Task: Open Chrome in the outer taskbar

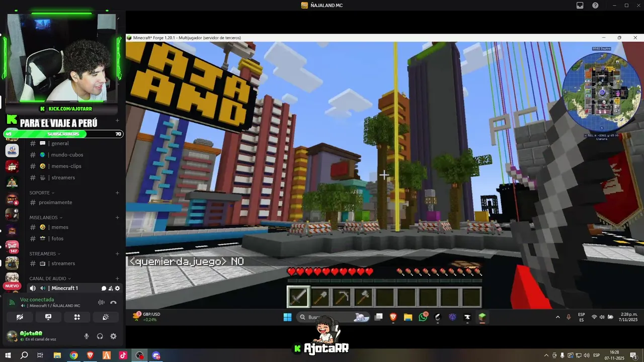Action: coord(73,355)
